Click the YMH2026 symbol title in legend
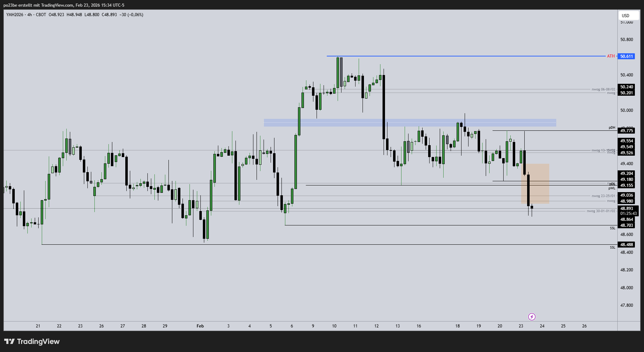 pyautogui.click(x=15, y=15)
